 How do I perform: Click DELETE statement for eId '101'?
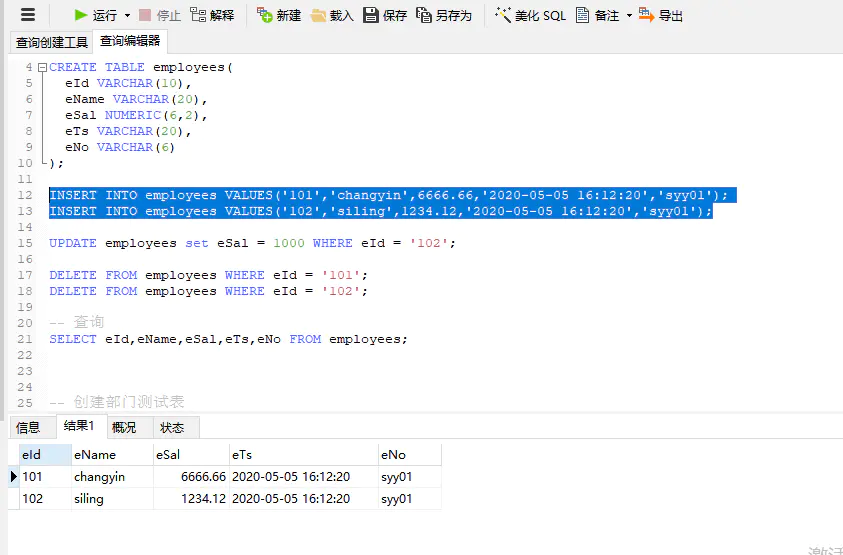tap(209, 275)
